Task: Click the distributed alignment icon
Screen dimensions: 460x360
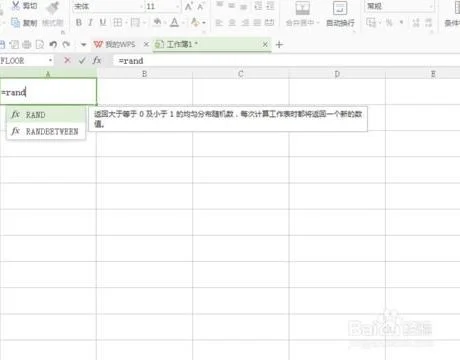Action: tap(269, 23)
